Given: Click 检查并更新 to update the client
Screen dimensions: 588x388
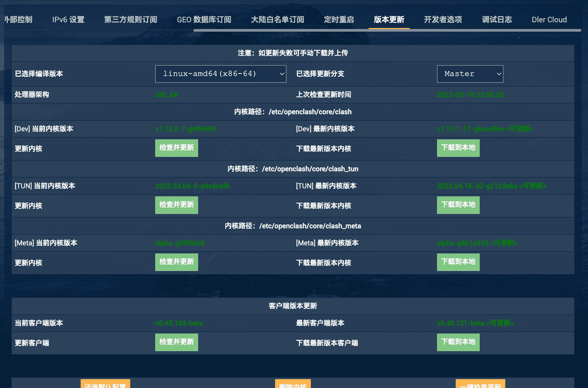Looking at the screenshot, I should pos(176,342).
